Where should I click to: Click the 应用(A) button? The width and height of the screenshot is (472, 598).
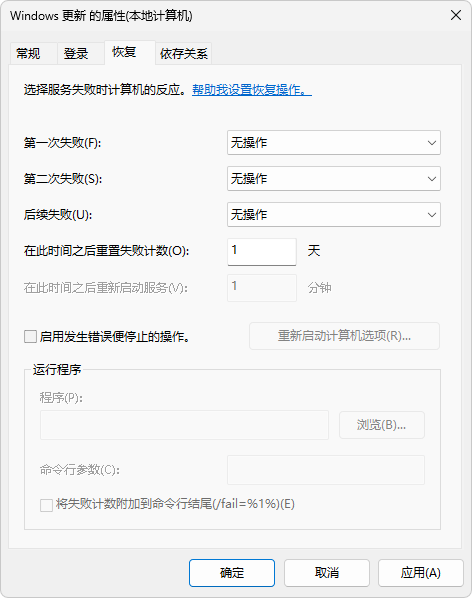pos(421,573)
